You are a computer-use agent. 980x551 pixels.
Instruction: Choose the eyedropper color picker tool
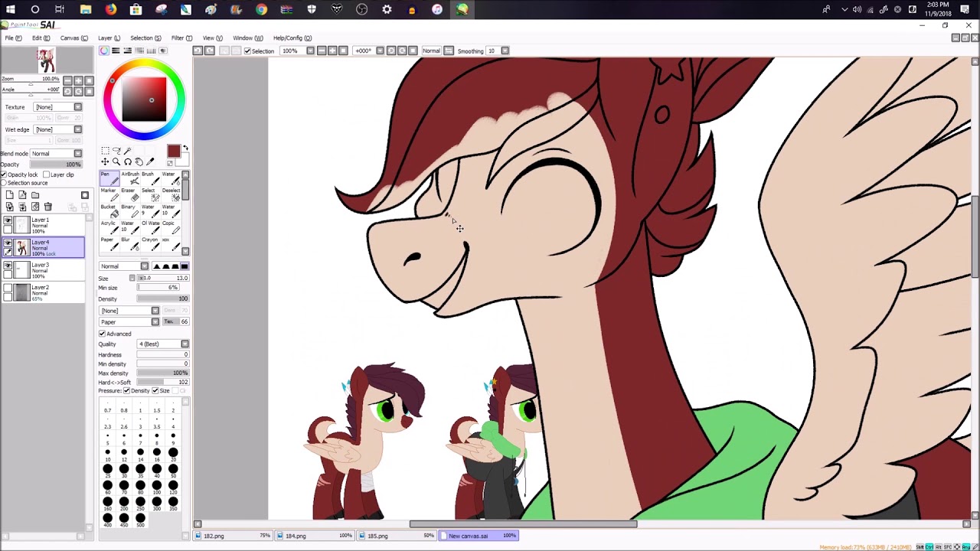tap(150, 161)
